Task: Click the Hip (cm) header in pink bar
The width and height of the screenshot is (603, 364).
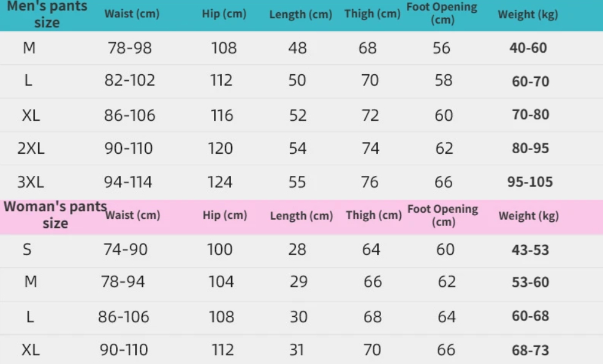Action: click(x=225, y=215)
